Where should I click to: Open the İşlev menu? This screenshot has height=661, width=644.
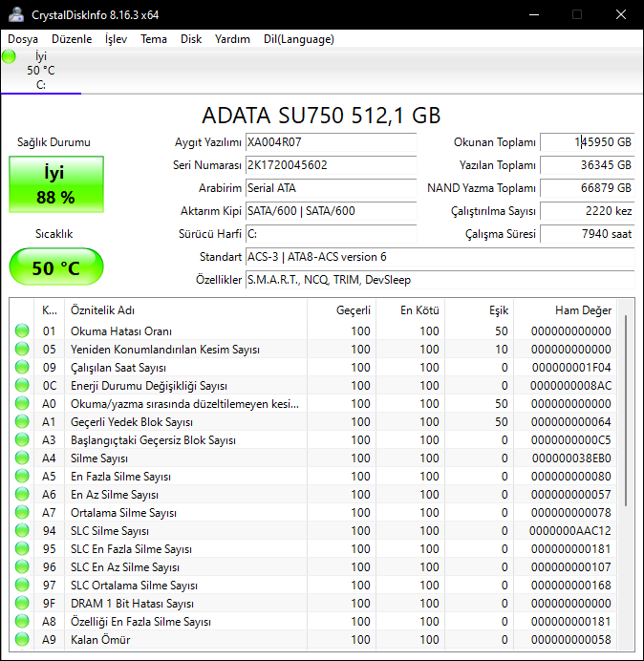[x=116, y=39]
